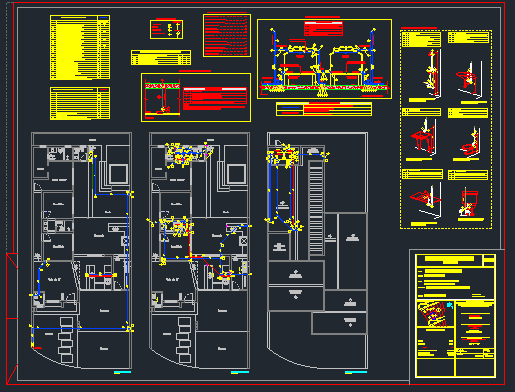Click the long blue pipe in left floor plan

click(128, 260)
